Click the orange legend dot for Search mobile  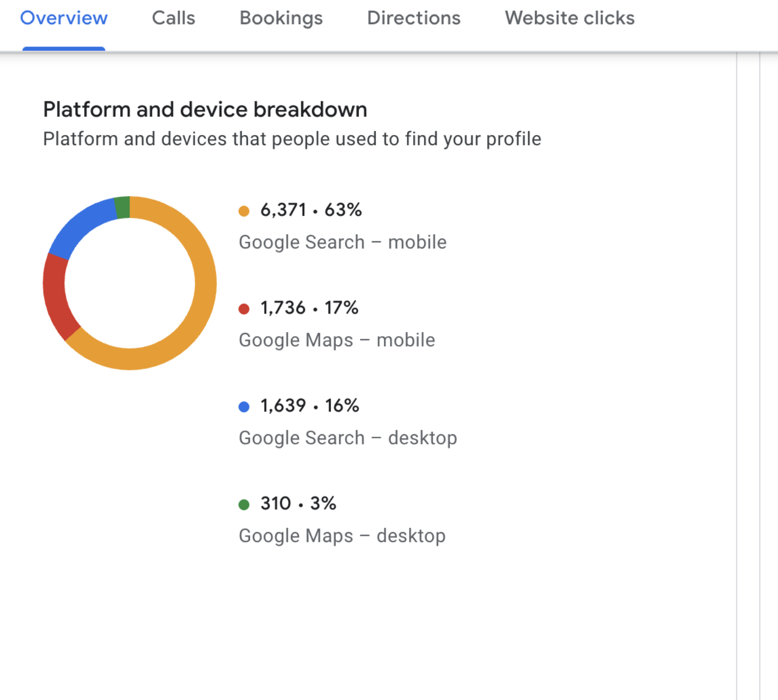tap(244, 211)
